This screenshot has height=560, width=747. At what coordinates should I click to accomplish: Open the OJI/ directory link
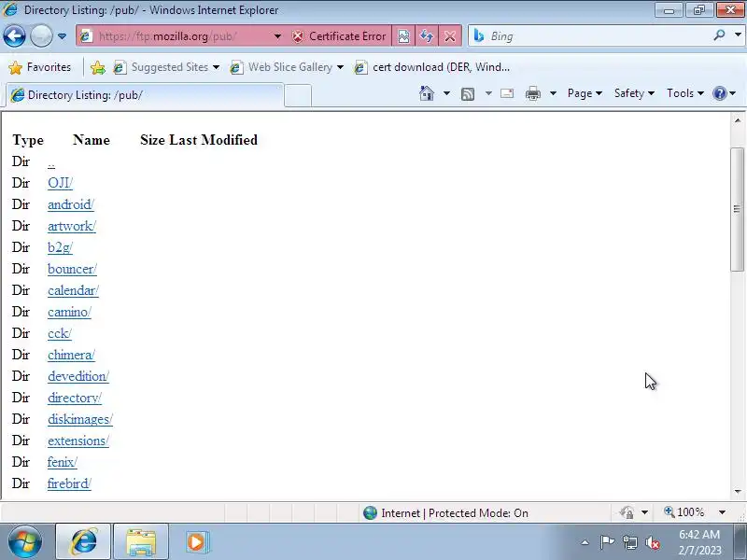pyautogui.click(x=60, y=183)
